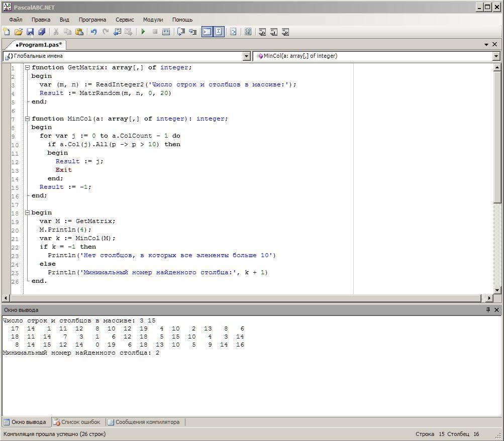
Task: Open a file with the folder icon
Action: tap(18, 32)
